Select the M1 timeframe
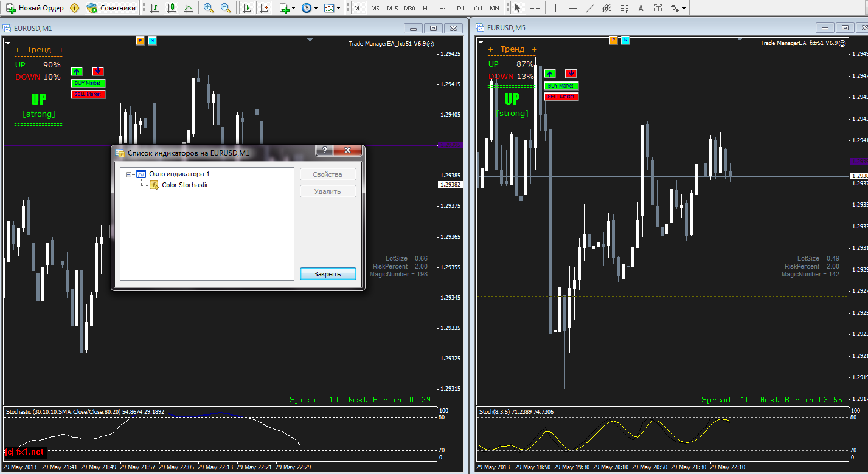Viewport: 868px width, 474px height. click(x=358, y=8)
